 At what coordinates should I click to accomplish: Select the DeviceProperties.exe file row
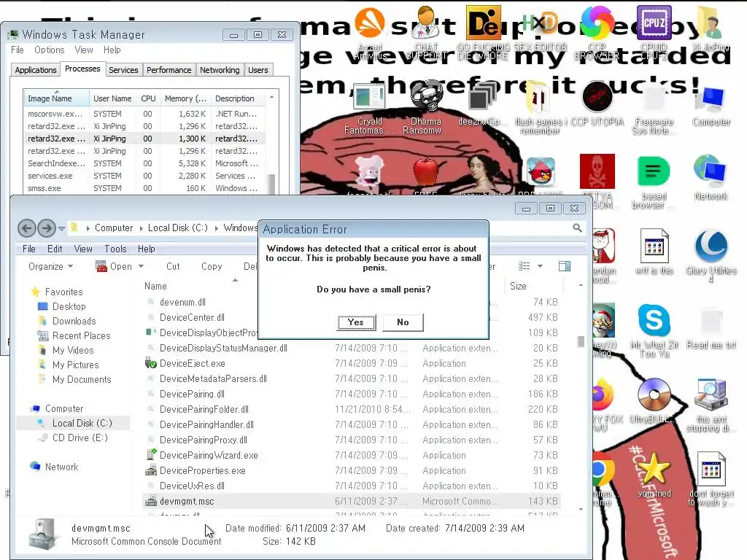pos(352,471)
